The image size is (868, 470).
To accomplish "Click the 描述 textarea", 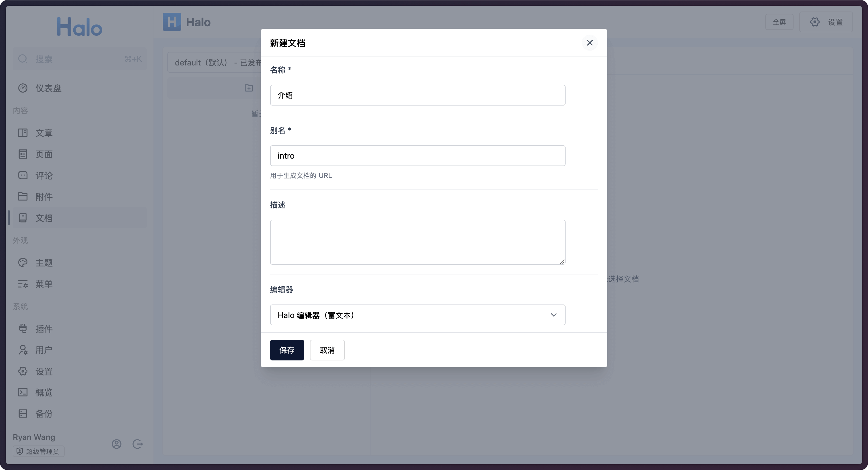I will coord(418,242).
